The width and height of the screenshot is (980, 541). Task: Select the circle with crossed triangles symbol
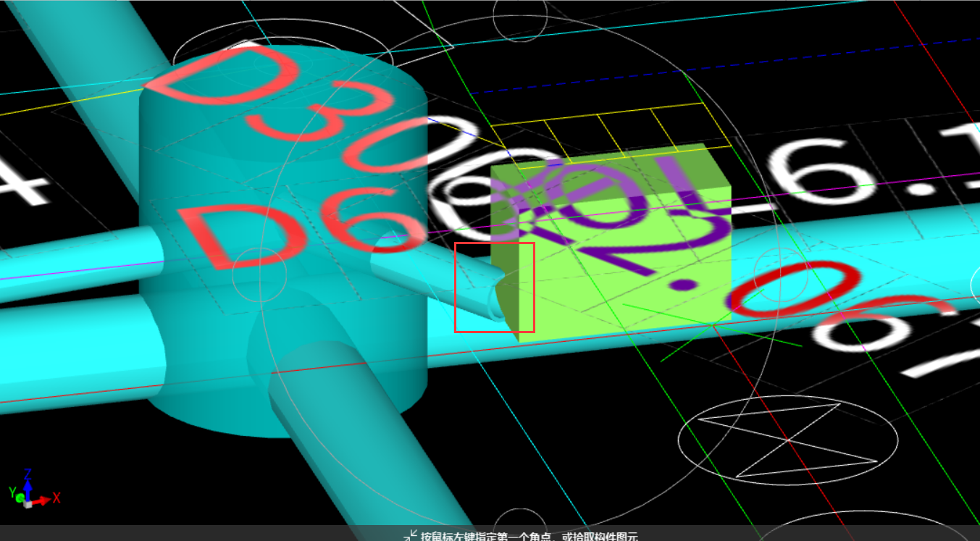[787, 439]
